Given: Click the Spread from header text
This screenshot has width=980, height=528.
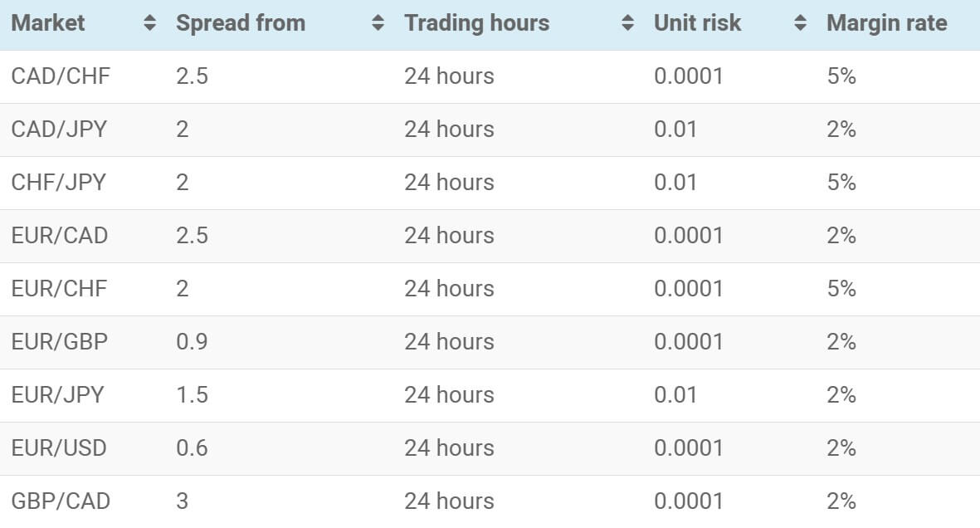Looking at the screenshot, I should [241, 23].
